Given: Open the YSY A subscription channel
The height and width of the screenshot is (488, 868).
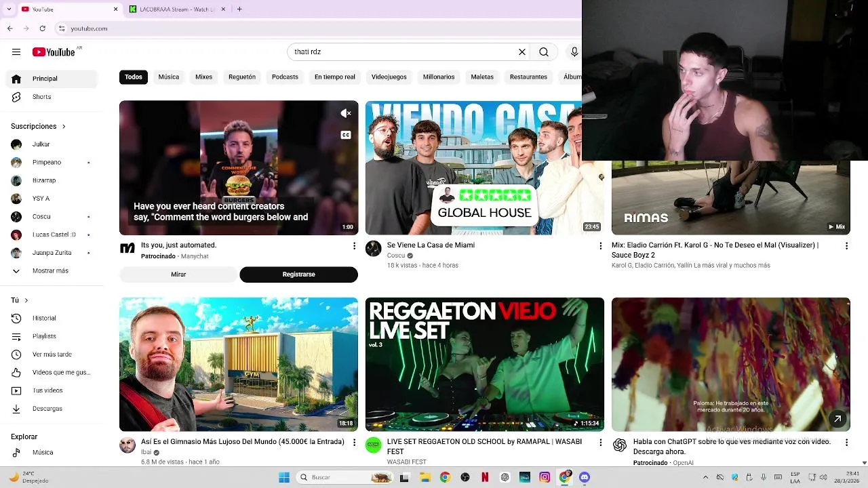Looking at the screenshot, I should [x=53, y=199].
